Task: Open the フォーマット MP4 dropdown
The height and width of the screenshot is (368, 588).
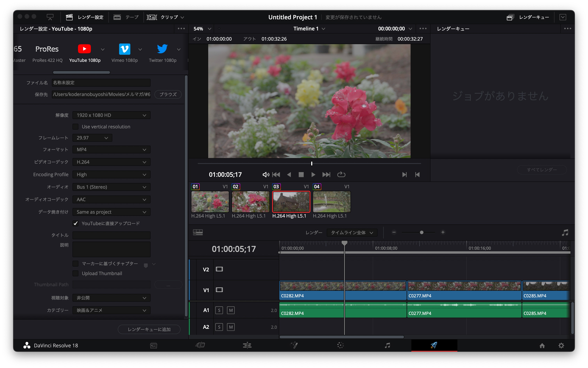Action: point(111,149)
